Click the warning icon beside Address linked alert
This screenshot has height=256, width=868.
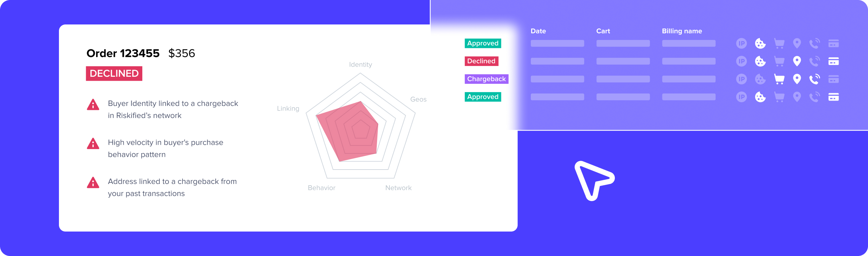[93, 183]
